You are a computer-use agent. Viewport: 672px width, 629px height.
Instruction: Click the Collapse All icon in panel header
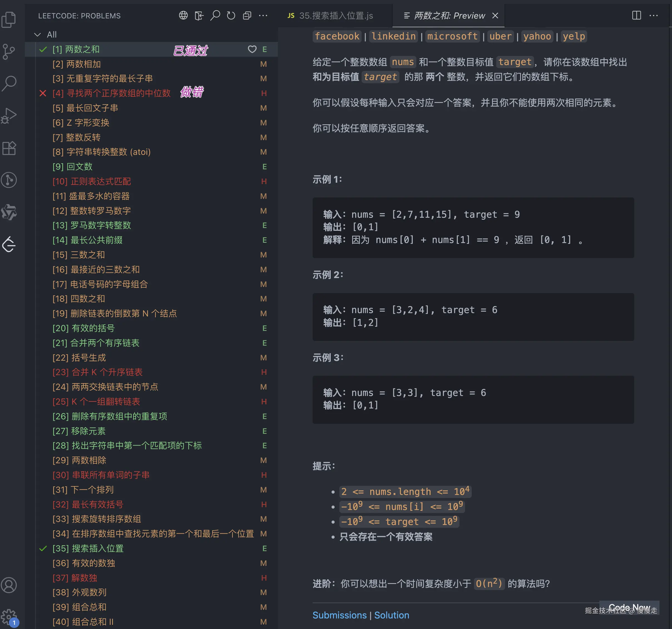coord(247,16)
